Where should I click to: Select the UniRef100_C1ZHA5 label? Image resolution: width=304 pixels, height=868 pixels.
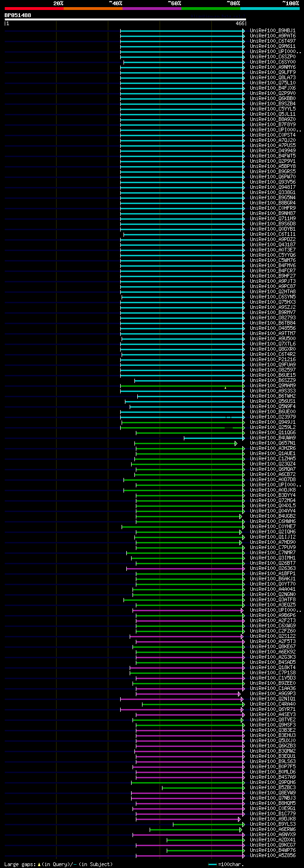pos(273,458)
